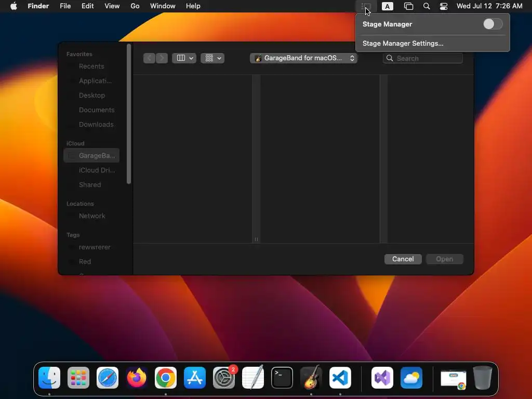
Task: Open the Go menu
Action: click(135, 6)
